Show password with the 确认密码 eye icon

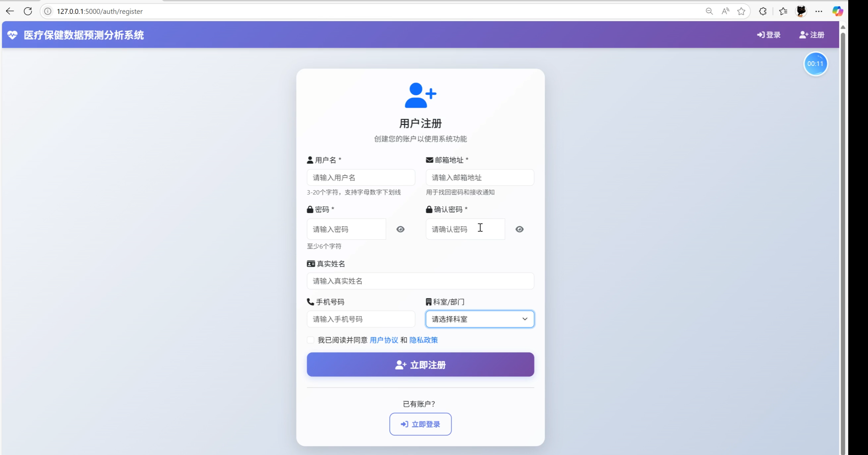519,229
